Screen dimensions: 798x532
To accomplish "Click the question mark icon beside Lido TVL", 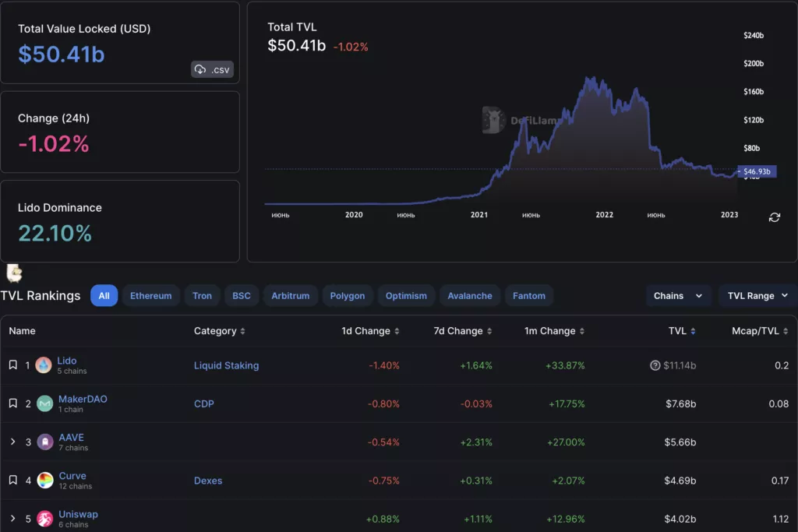I will pyautogui.click(x=655, y=365).
